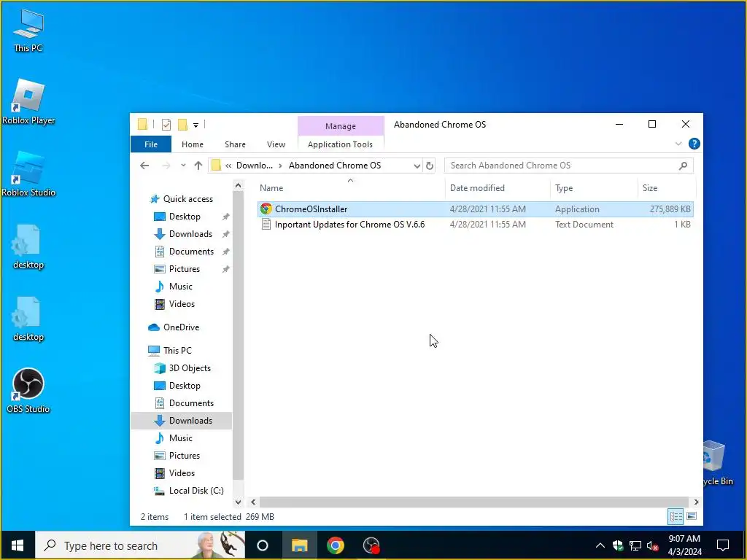Click navigation pane scroll down arrow

click(239, 502)
